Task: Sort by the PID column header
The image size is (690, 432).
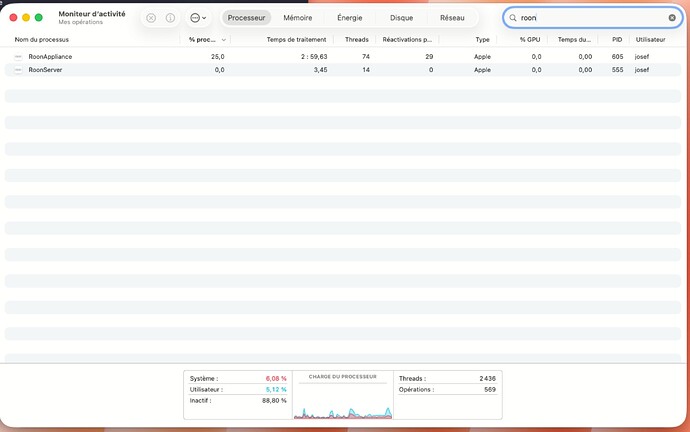Action: [616, 40]
